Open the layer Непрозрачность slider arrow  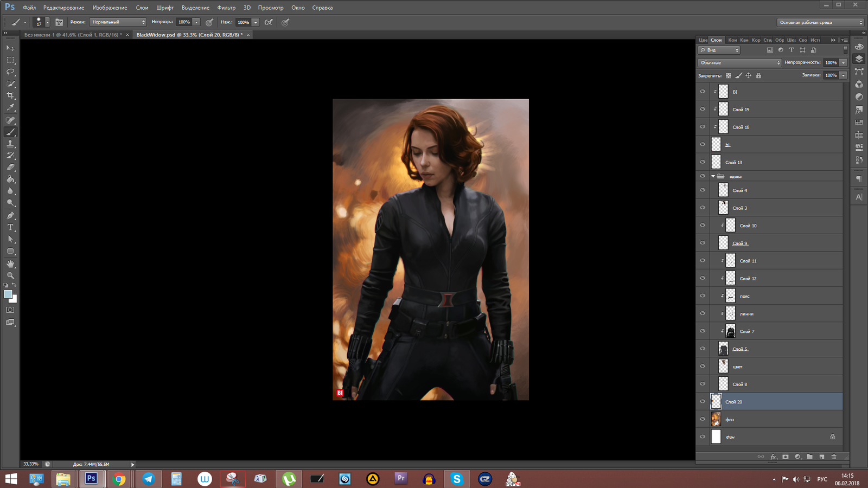pos(843,62)
